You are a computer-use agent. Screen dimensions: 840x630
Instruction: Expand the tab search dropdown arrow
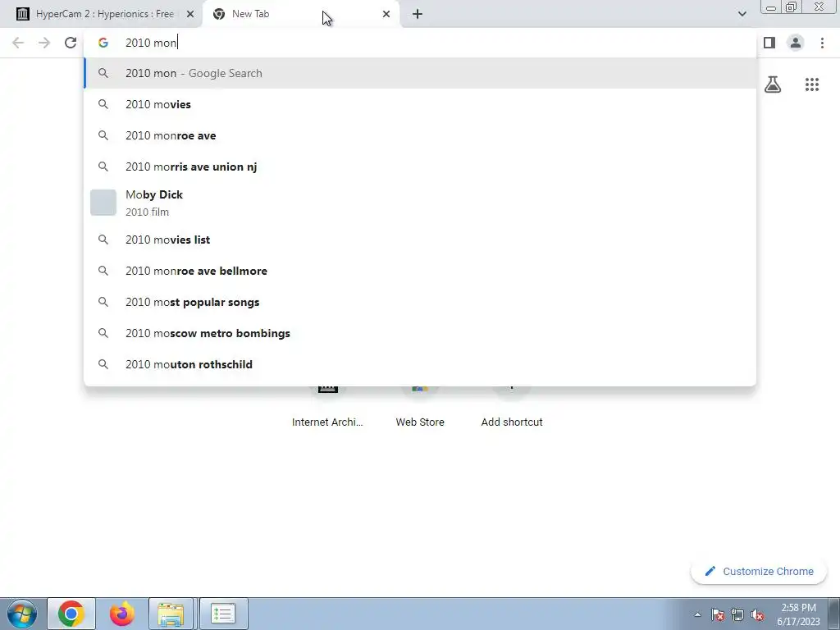coord(742,14)
